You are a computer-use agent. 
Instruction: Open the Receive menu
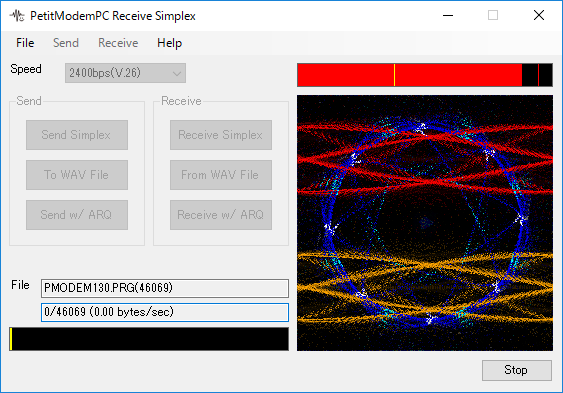[x=118, y=43]
